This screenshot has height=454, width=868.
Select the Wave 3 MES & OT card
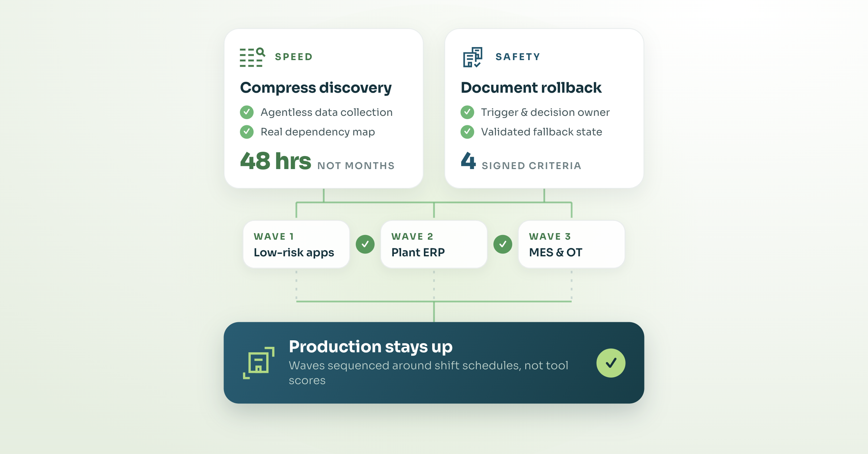572,244
